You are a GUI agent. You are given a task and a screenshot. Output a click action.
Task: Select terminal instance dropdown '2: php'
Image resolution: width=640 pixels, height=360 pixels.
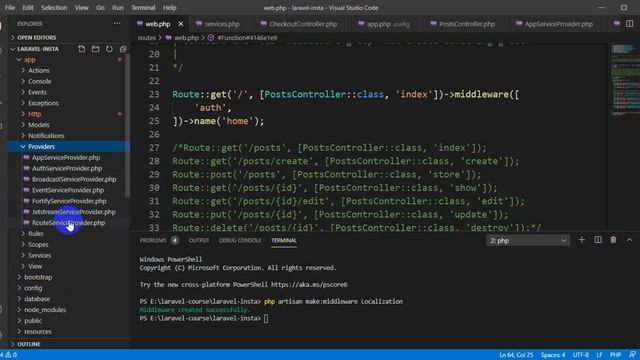(528, 240)
